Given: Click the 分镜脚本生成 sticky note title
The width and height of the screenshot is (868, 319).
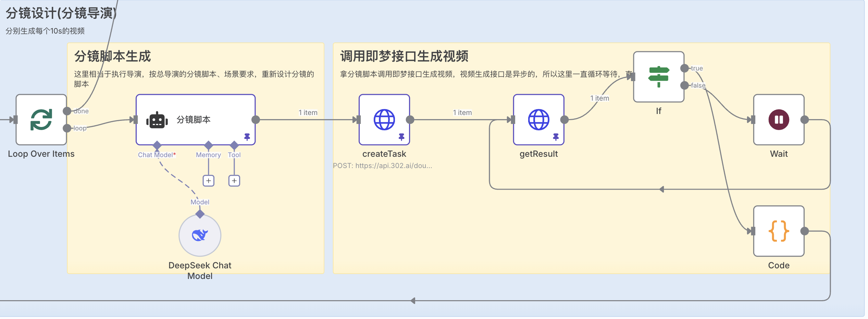Looking at the screenshot, I should point(112,56).
